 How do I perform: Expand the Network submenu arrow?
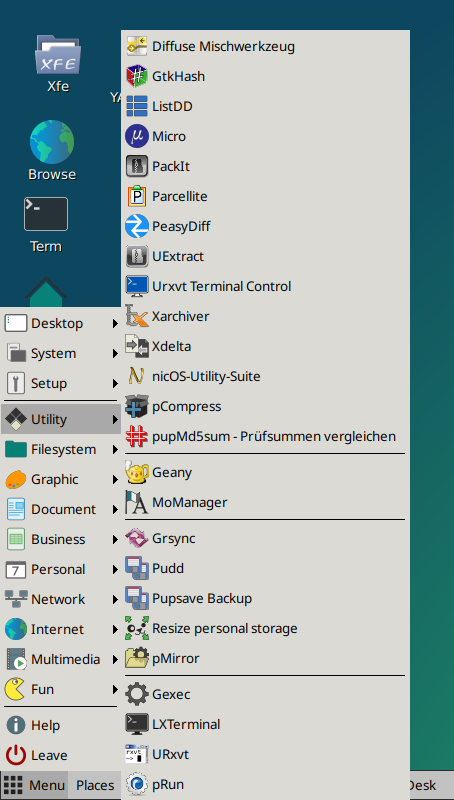pos(115,599)
